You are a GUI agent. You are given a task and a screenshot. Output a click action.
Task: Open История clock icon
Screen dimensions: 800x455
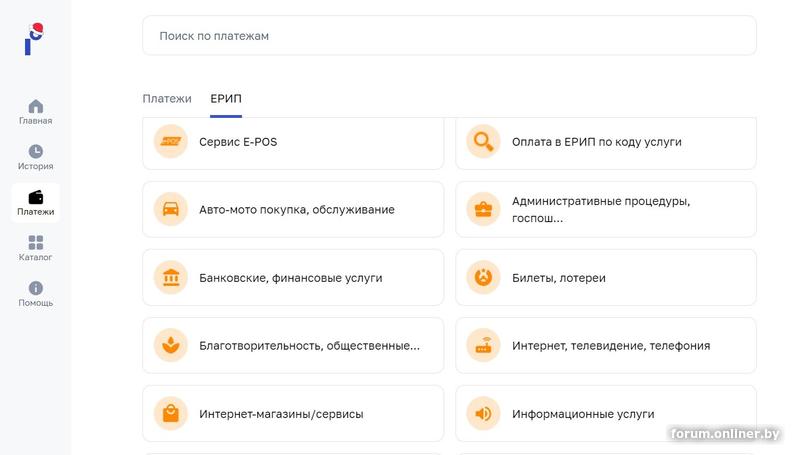36,152
